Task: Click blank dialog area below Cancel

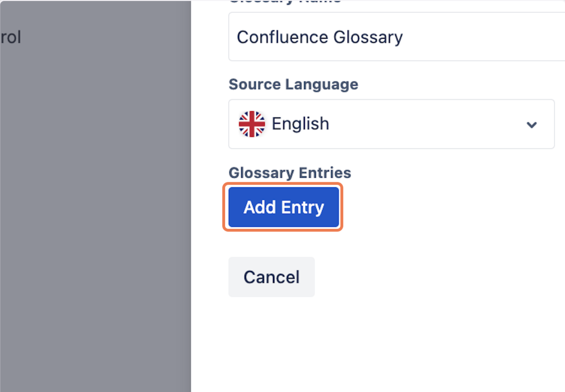Action: click(369, 343)
